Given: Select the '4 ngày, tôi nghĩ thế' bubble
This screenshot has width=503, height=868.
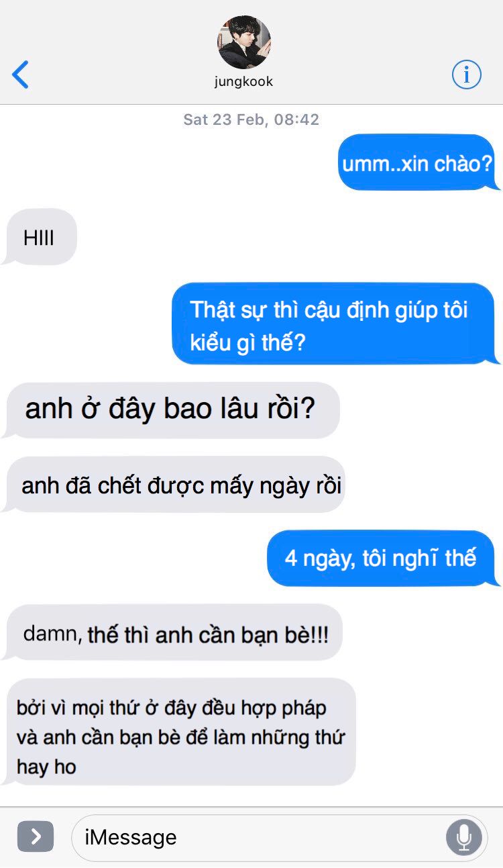Looking at the screenshot, I should coord(382,558).
